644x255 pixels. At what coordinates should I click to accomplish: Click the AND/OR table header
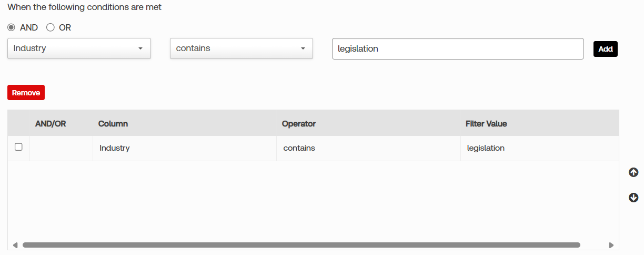click(51, 124)
